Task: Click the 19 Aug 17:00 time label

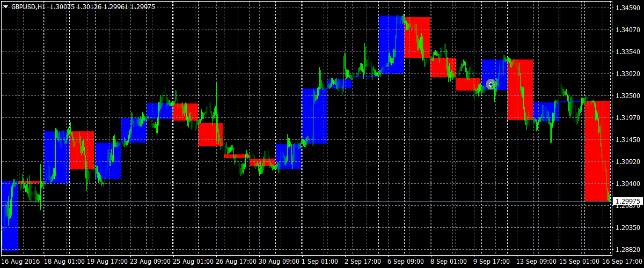Action: (107, 262)
